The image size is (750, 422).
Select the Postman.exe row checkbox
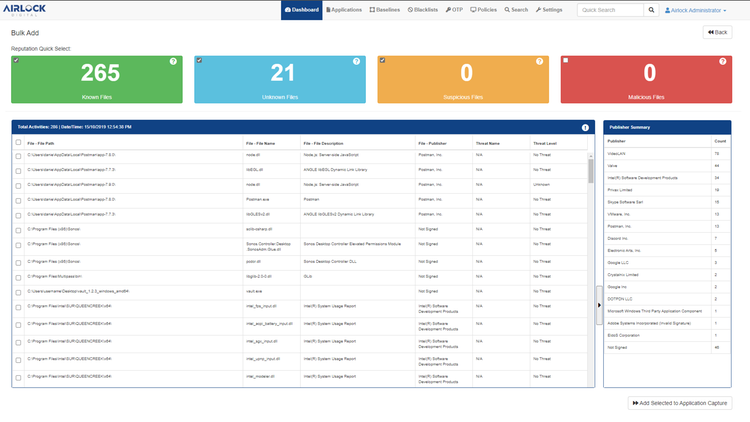pos(18,200)
